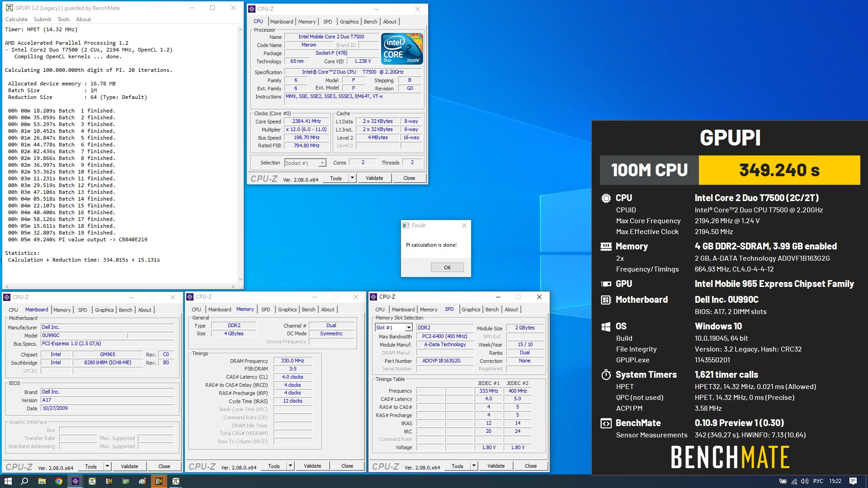The image size is (868, 488).
Task: Open the Calculate menu in GPUPI
Action: (16, 19)
